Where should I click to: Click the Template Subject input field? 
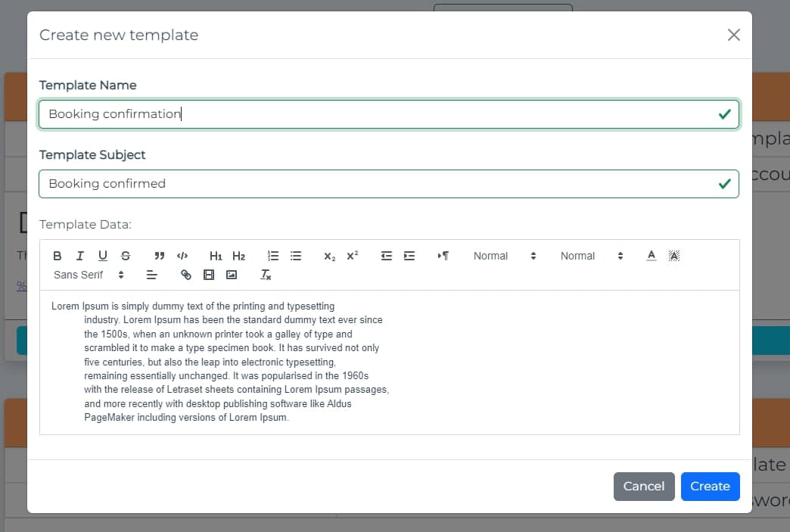pos(303,183)
